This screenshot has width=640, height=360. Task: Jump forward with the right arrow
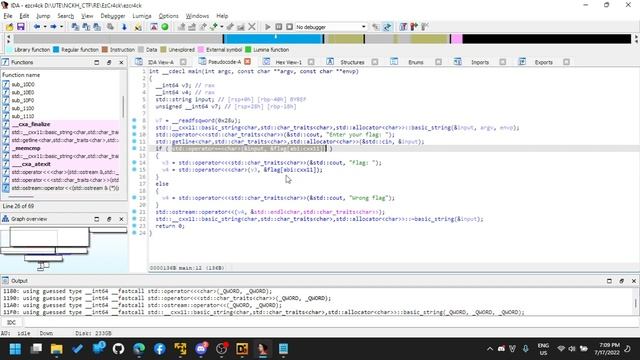(53, 27)
